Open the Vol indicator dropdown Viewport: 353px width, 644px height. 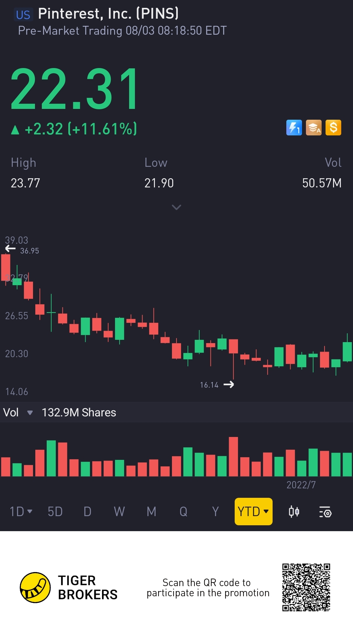click(30, 413)
